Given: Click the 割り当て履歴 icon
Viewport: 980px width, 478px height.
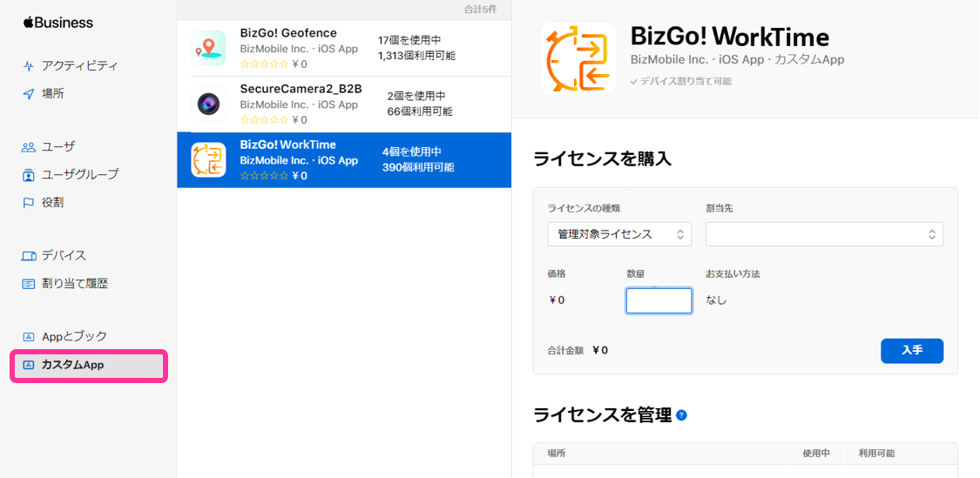Looking at the screenshot, I should (x=29, y=284).
